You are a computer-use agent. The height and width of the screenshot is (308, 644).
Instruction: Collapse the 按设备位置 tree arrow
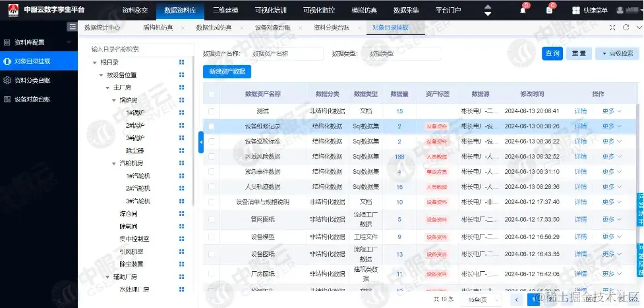[x=101, y=75]
